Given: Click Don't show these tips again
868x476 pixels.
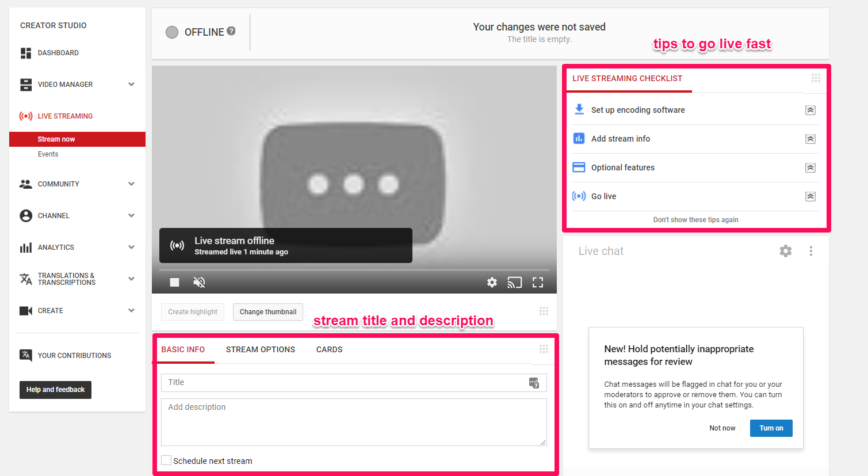Looking at the screenshot, I should pyautogui.click(x=696, y=220).
